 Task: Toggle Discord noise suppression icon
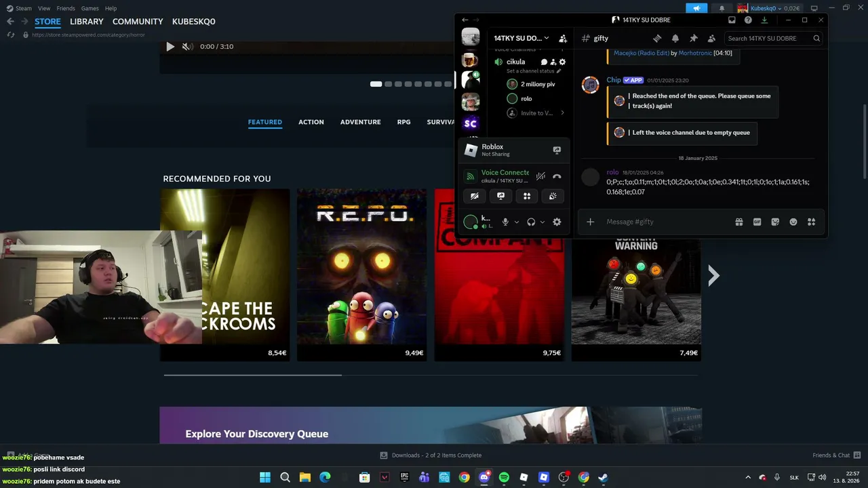pyautogui.click(x=540, y=176)
